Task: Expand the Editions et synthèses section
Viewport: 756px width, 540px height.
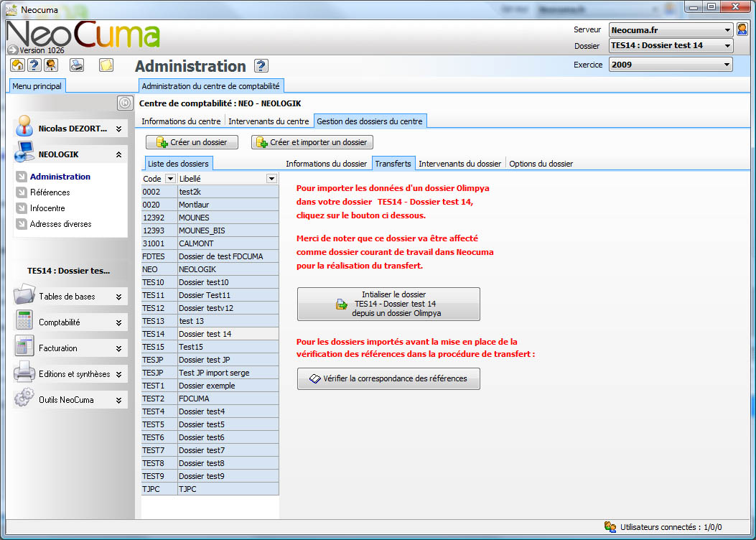Action: pyautogui.click(x=118, y=374)
